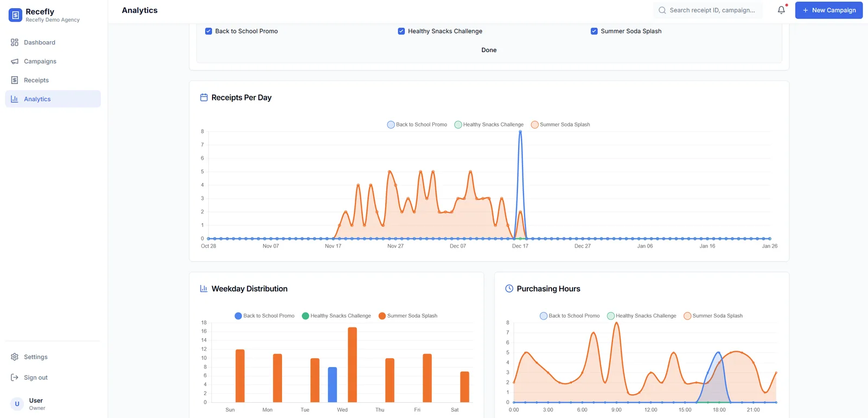Go to Campaigns in sidebar
This screenshot has width=868, height=418.
tap(53, 61)
